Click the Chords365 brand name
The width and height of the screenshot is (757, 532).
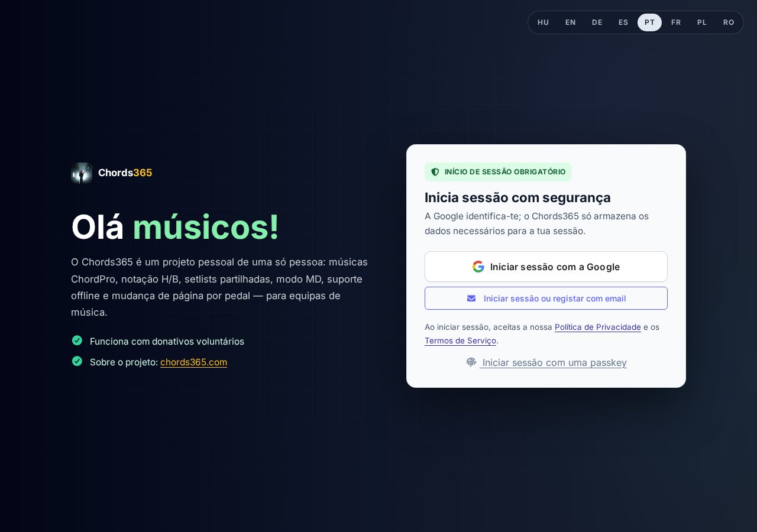pos(125,173)
